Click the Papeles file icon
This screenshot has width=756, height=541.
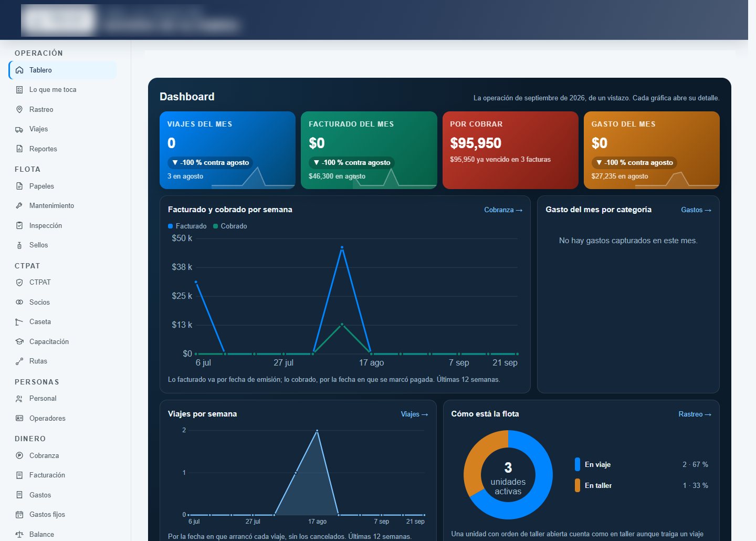tap(19, 186)
